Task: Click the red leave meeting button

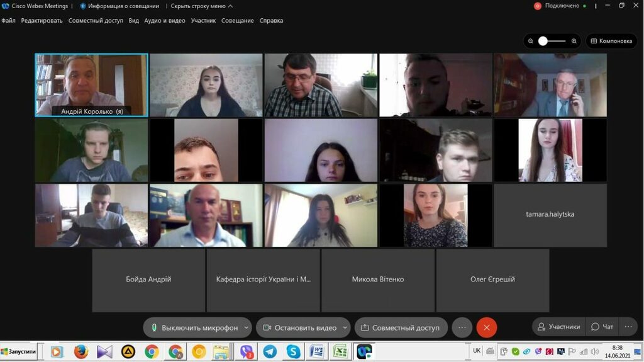Action: [486, 327]
